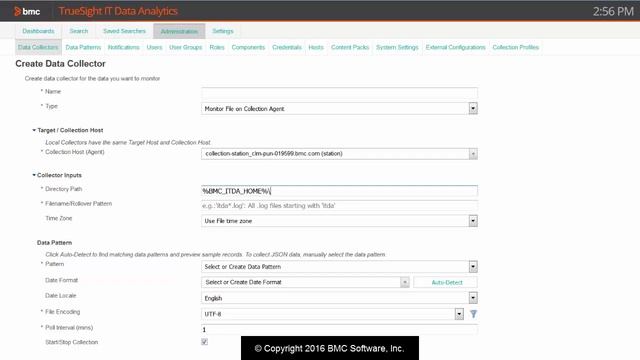
Task: Go to Credentials sub-tab
Action: coord(287,47)
